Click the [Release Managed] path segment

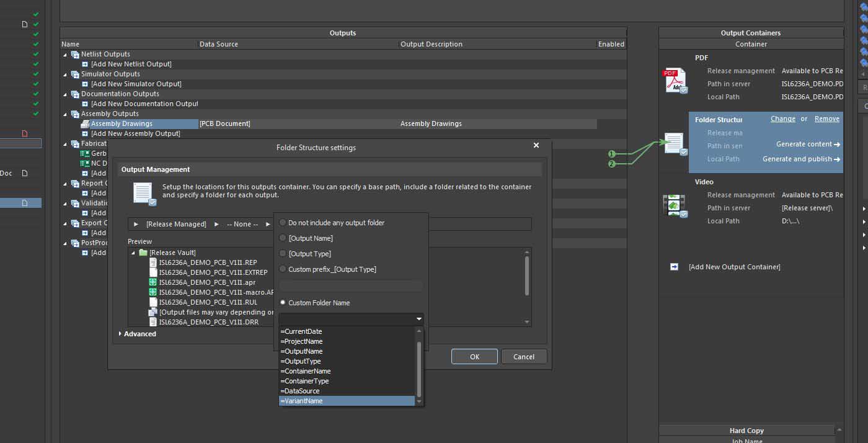pos(176,224)
